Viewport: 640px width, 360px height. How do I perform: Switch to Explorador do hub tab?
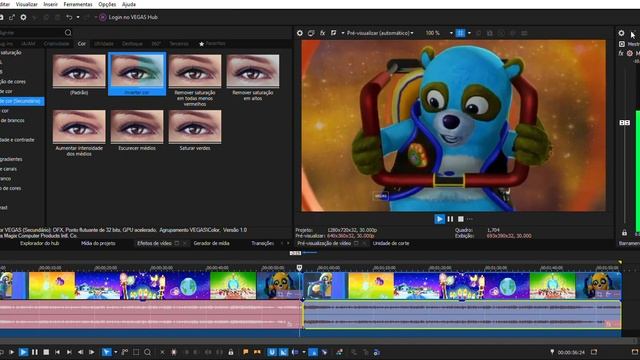[x=39, y=243]
